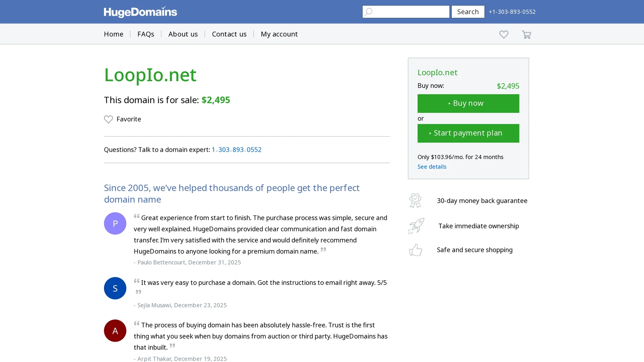644x362 pixels.
Task: Focus the domain search input field
Action: point(406,12)
